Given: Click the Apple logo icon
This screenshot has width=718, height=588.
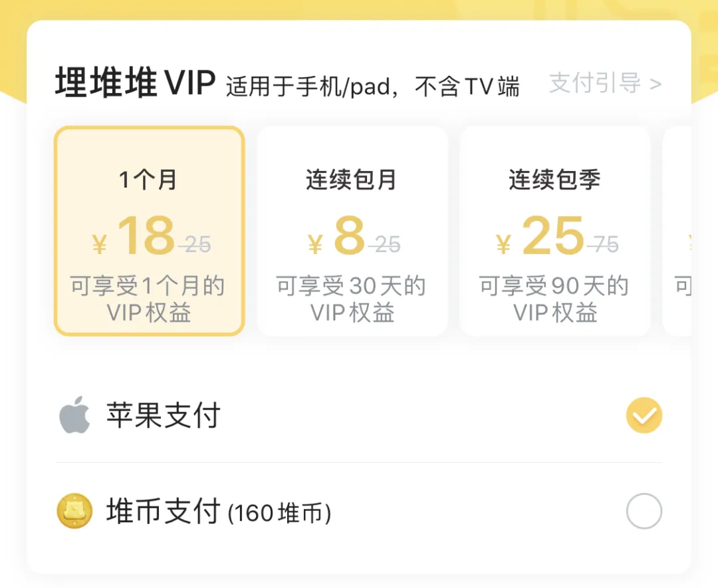Looking at the screenshot, I should point(74,415).
